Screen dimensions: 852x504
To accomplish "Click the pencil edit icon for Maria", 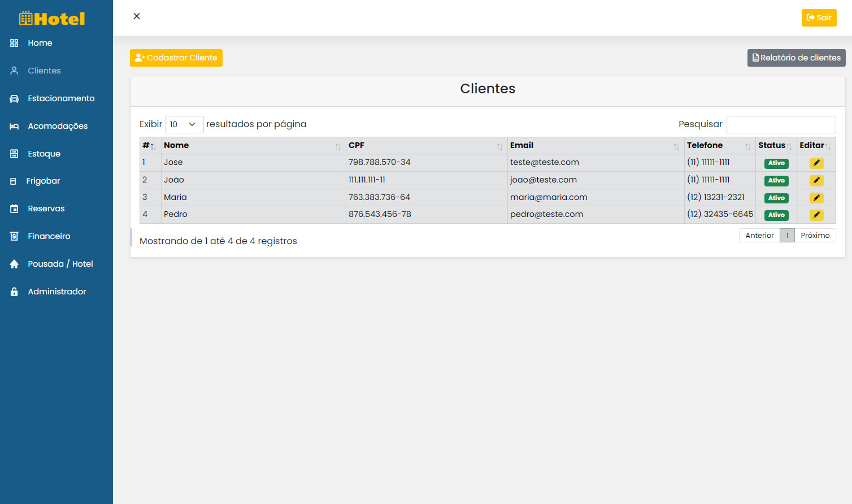I will coord(816,198).
